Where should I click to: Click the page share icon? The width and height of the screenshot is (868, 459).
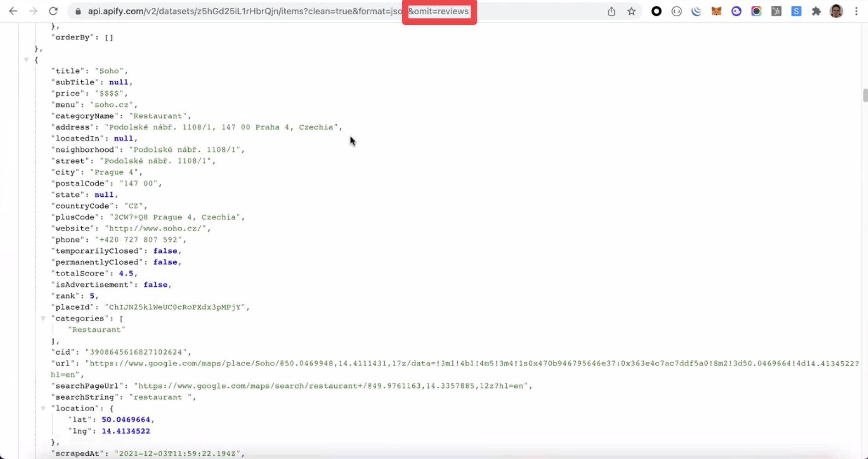[x=611, y=11]
